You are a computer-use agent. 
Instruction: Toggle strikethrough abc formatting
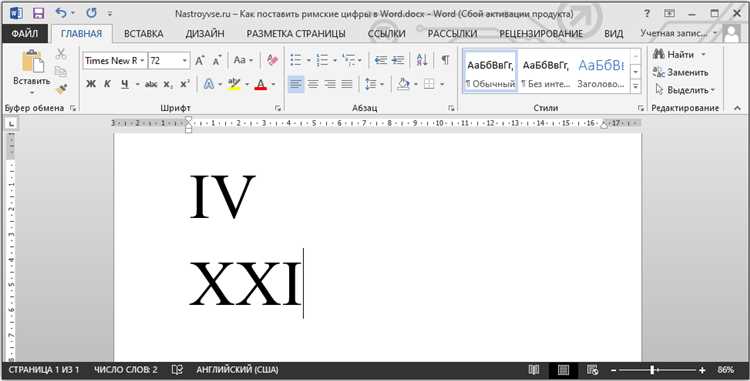[x=151, y=85]
